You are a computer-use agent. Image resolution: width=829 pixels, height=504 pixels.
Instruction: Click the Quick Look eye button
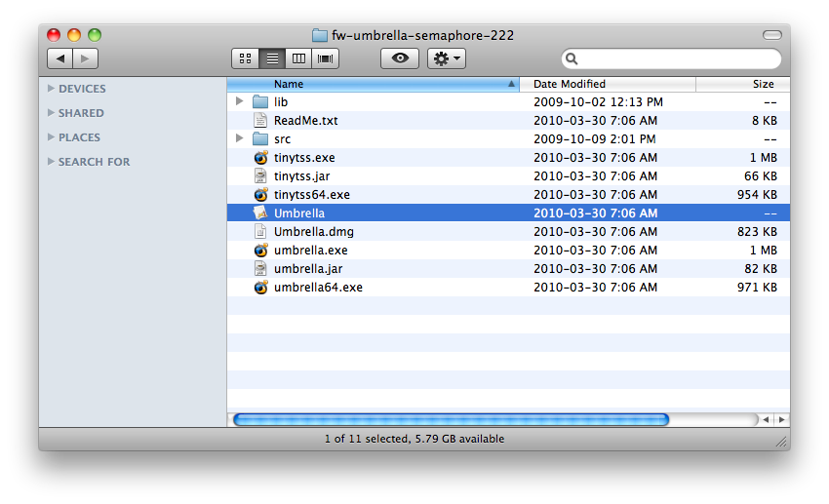[399, 58]
